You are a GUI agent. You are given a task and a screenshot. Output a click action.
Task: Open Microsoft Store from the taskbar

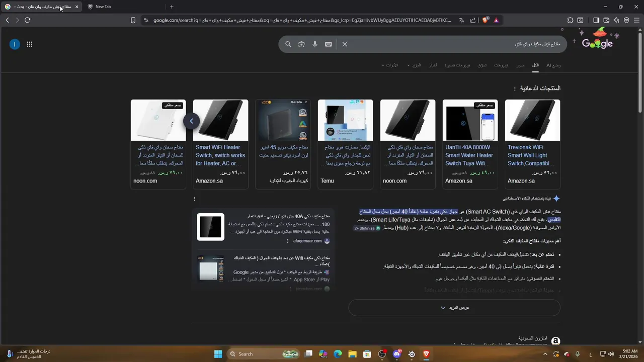pyautogui.click(x=367, y=354)
